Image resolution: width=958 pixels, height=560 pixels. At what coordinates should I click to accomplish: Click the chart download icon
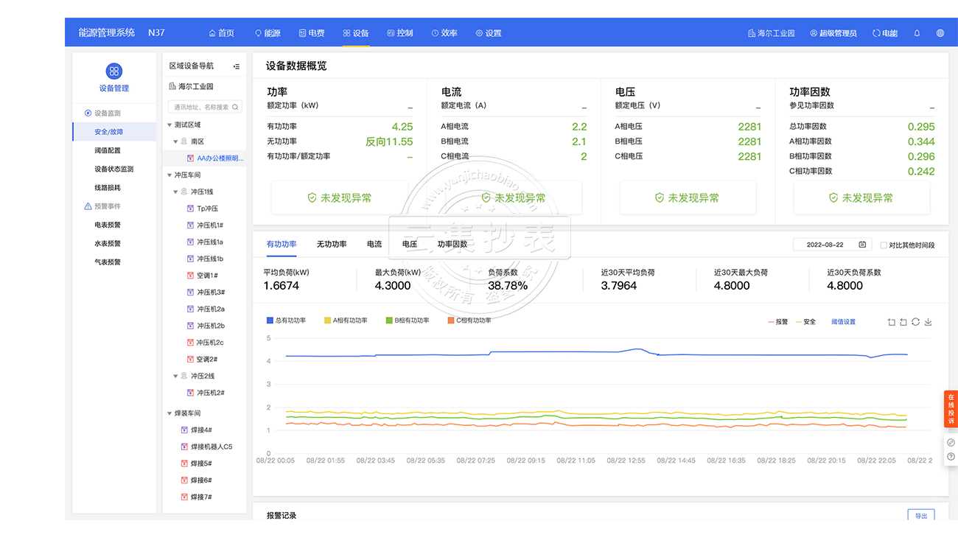pyautogui.click(x=928, y=322)
